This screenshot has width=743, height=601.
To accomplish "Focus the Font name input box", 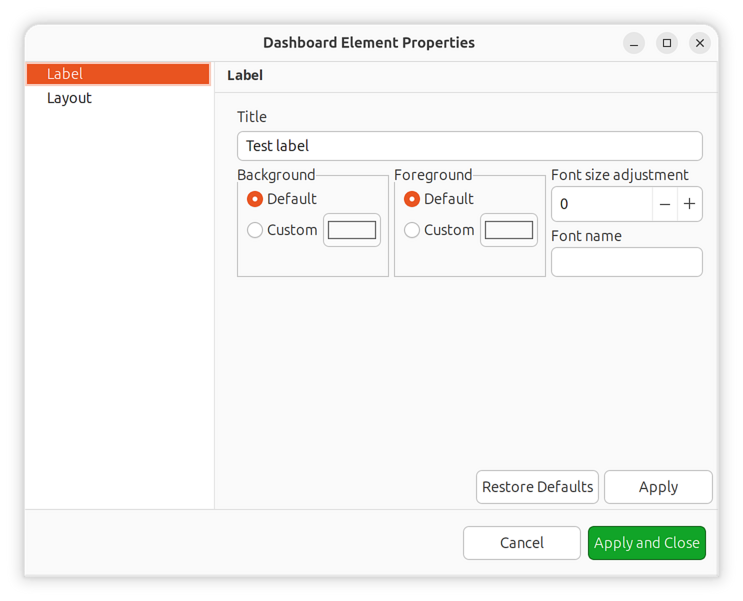I will [626, 262].
